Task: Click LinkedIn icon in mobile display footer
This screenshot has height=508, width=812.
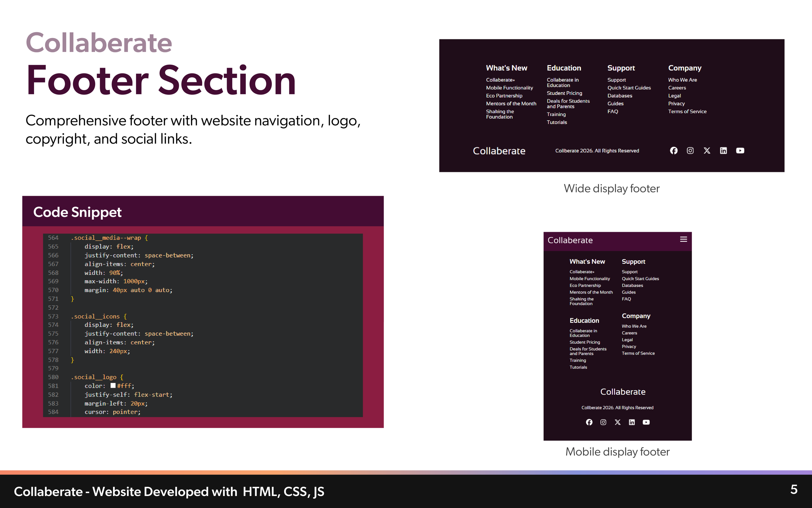Action: 632,422
